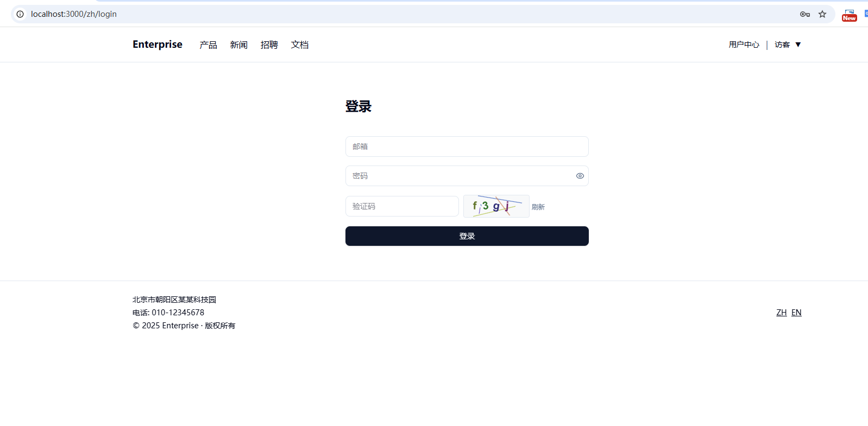
Task: Click the 邮箱 email input field
Action: 467,147
